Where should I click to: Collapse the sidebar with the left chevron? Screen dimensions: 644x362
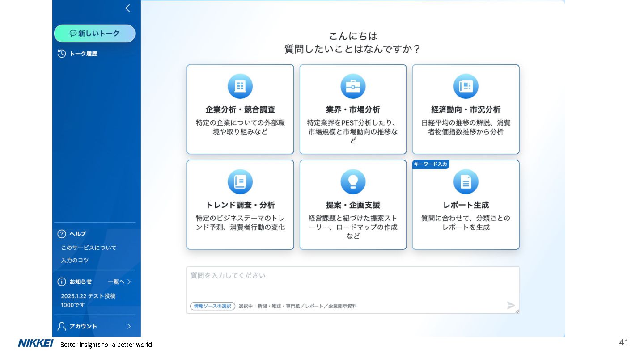click(x=127, y=8)
